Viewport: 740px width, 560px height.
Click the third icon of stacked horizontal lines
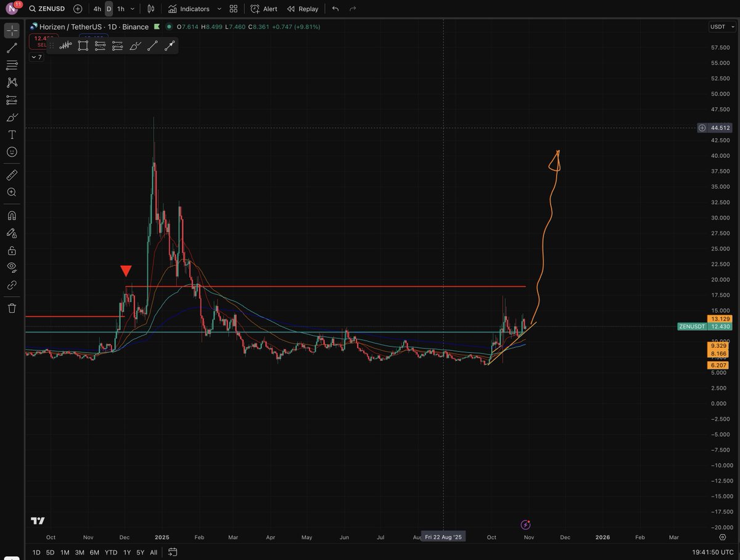(x=101, y=45)
